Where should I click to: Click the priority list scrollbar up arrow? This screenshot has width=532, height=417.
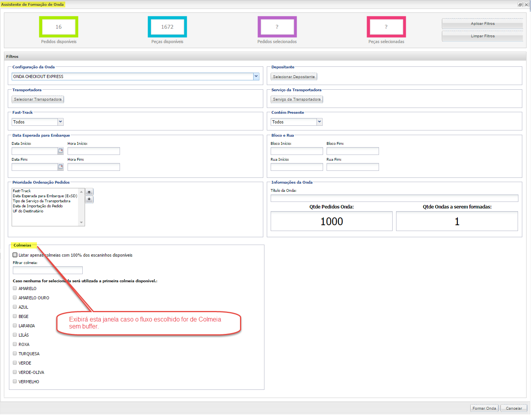point(82,191)
